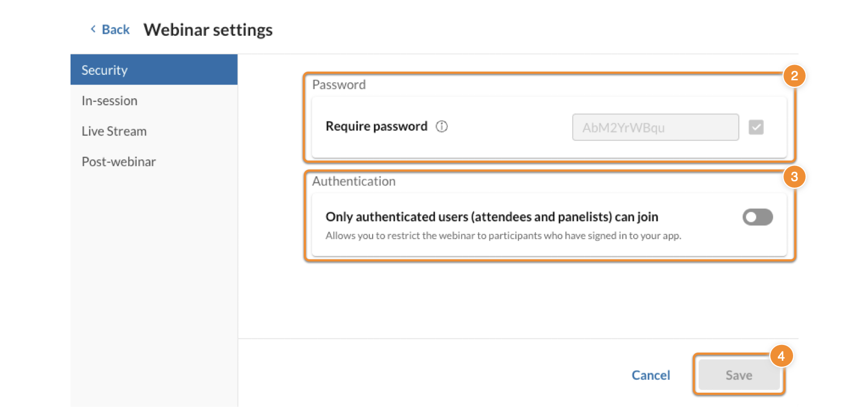The width and height of the screenshot is (868, 409).
Task: Go to the Post-webinar tab
Action: point(154,162)
